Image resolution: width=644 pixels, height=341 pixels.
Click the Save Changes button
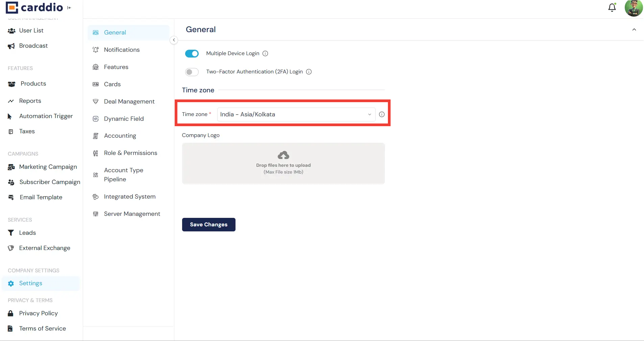click(x=208, y=225)
